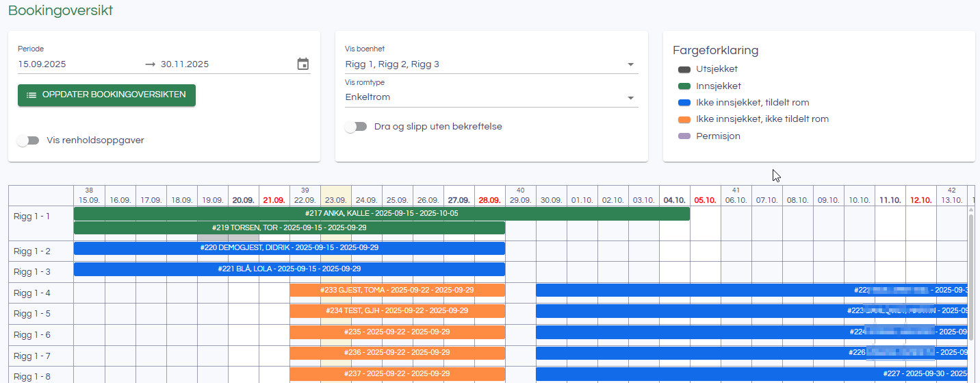Open the calendar date picker icon
The height and width of the screenshot is (383, 980).
pos(303,64)
